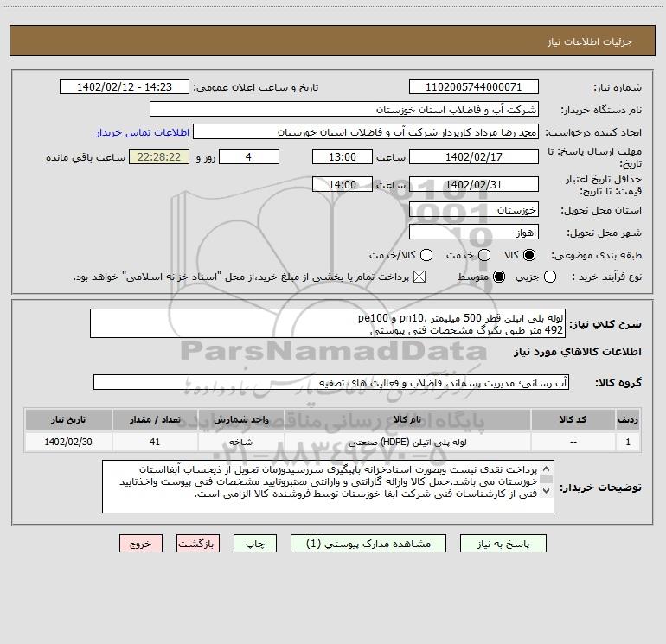Click اطلاعات کالاهای مورد نیاز section heading
Image resolution: width=666 pixels, height=644 pixels.
click(577, 352)
